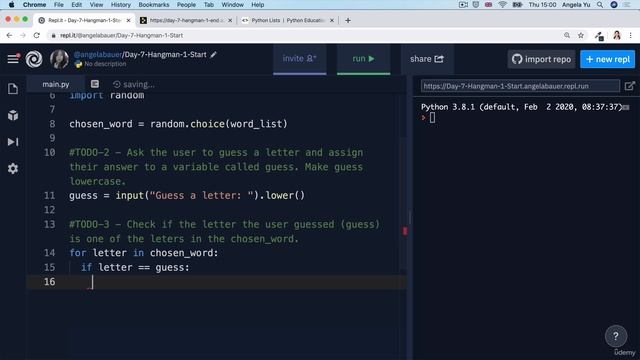This screenshot has width=640, height=360.
Task: Click the Python console prompt
Action: (x=432, y=118)
